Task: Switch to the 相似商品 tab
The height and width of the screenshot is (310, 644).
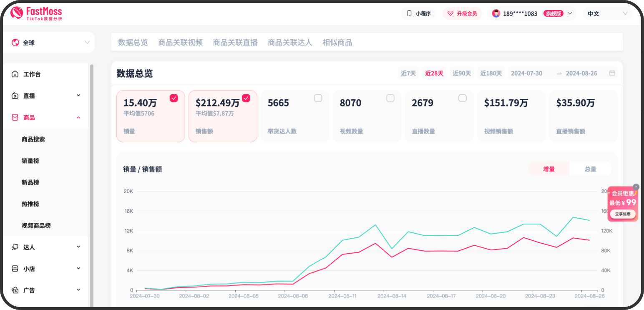Action: pos(337,42)
